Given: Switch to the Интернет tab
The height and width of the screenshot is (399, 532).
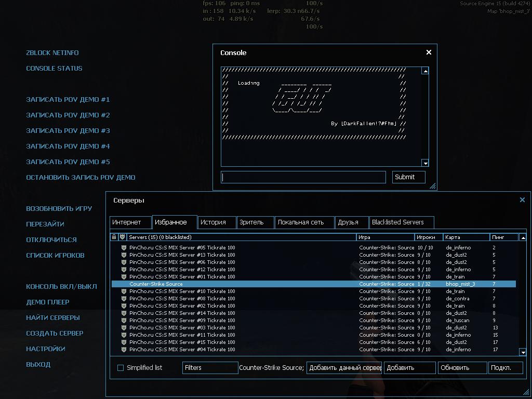Looking at the screenshot, I should coord(130,222).
